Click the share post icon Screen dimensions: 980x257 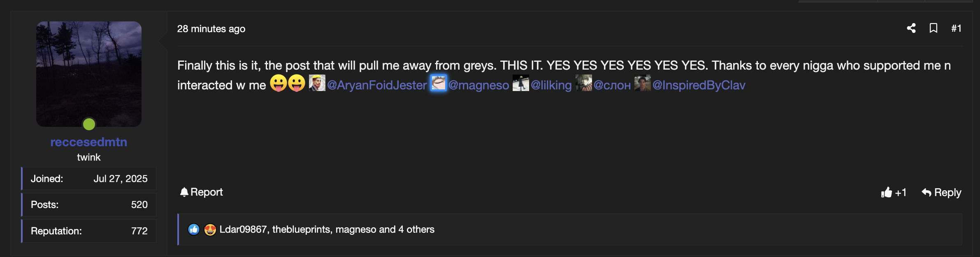click(911, 28)
